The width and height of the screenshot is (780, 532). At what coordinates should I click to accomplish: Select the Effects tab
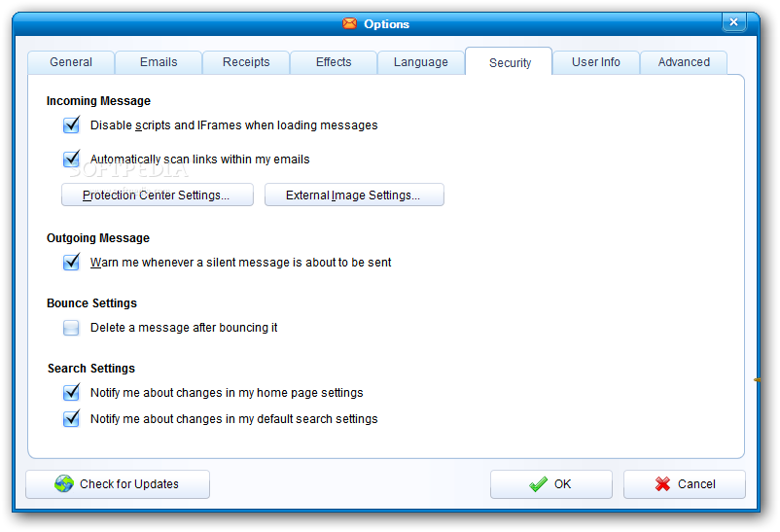pyautogui.click(x=334, y=62)
